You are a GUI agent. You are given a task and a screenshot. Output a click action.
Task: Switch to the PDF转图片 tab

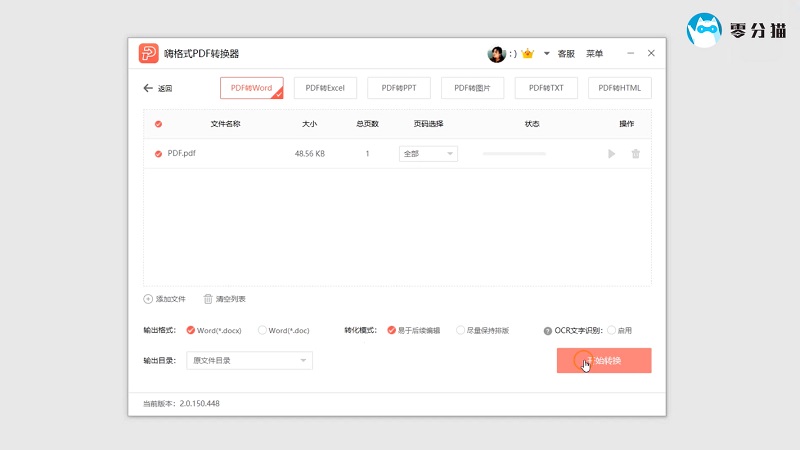click(472, 88)
